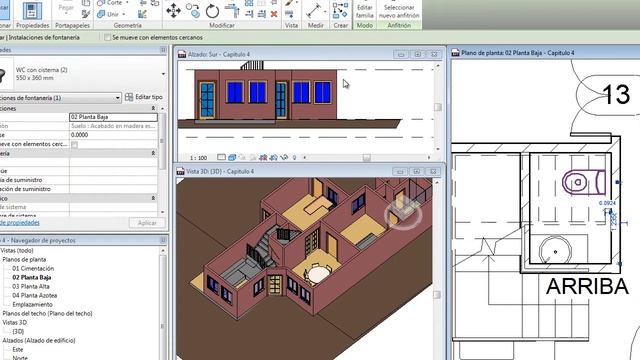Click vertical scrollbar thumb in Vista 3D
The height and width of the screenshot is (360, 640).
click(437, 295)
